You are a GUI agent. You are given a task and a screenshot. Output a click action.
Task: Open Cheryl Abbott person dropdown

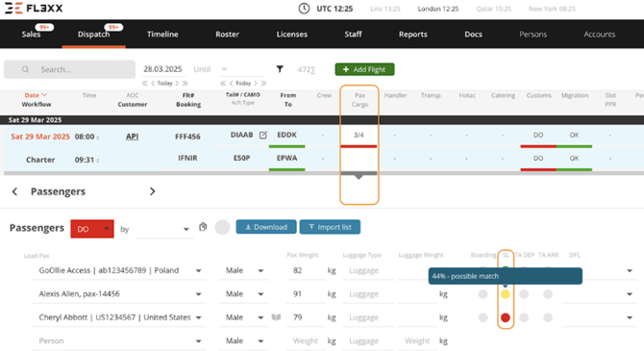(x=198, y=317)
